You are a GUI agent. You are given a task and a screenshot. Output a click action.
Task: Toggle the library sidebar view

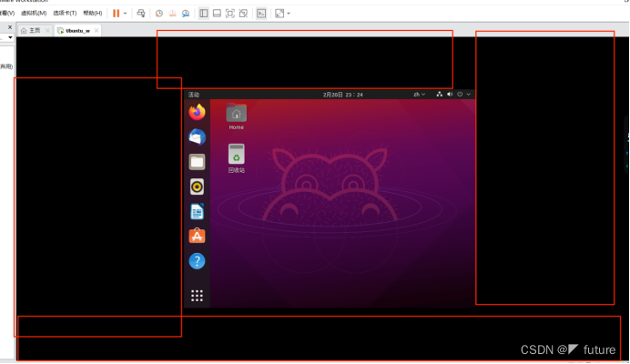click(x=204, y=14)
